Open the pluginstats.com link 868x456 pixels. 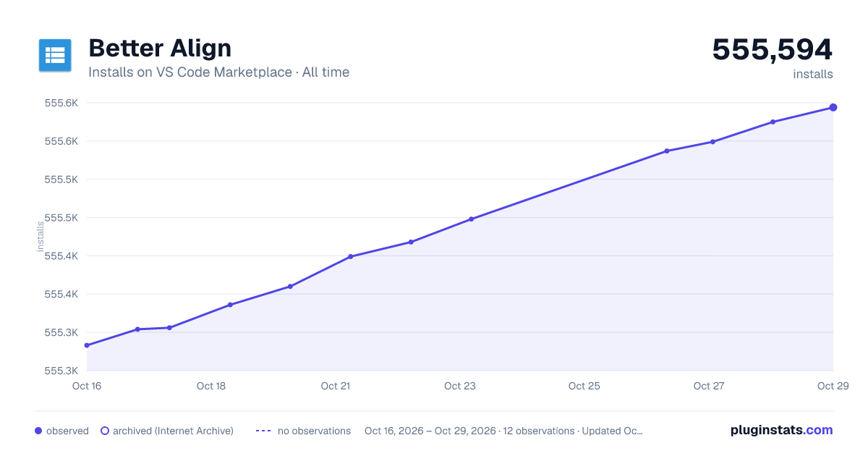782,430
